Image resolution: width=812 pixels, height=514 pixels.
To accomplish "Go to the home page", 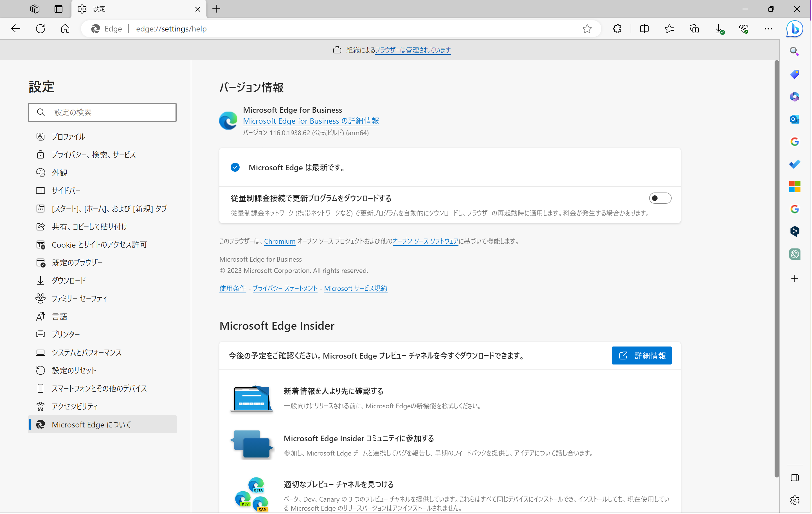I will pos(65,29).
